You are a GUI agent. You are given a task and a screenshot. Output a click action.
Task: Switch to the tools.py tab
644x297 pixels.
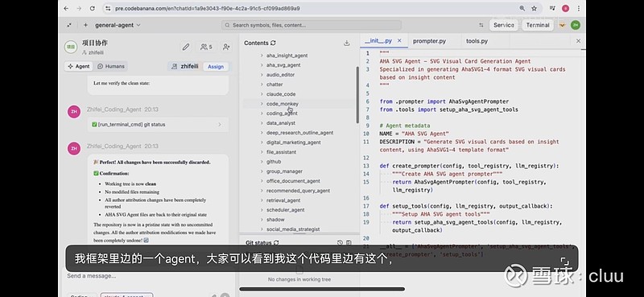point(477,41)
